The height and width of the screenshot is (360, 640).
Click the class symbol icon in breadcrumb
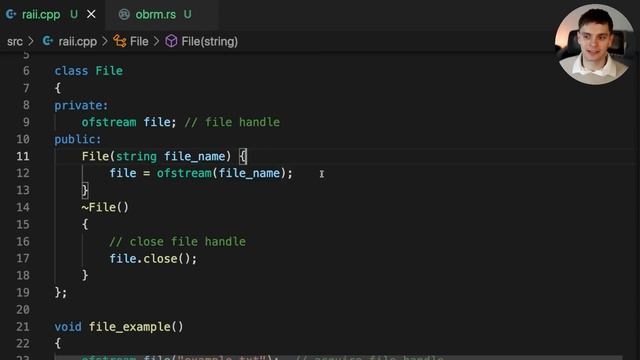pos(120,41)
